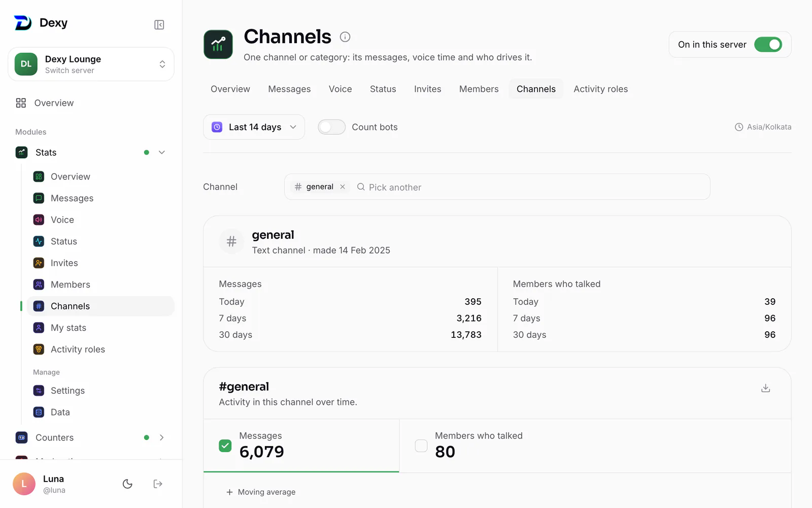Go to Voice stats icon

point(39,220)
